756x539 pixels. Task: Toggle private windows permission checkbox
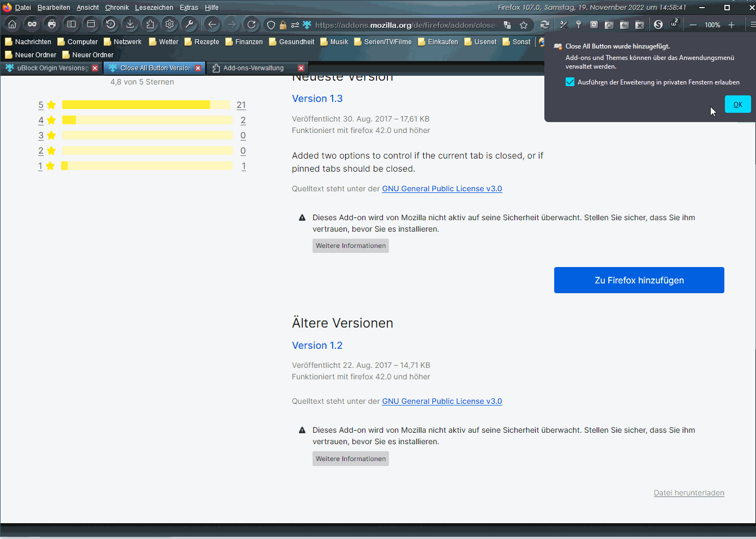pos(570,82)
